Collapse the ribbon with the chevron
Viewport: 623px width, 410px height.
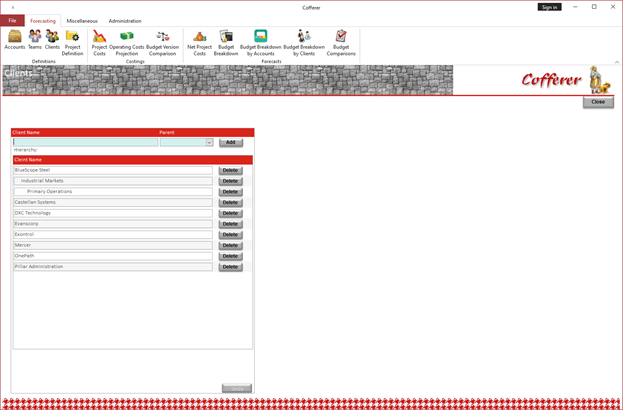tap(617, 62)
